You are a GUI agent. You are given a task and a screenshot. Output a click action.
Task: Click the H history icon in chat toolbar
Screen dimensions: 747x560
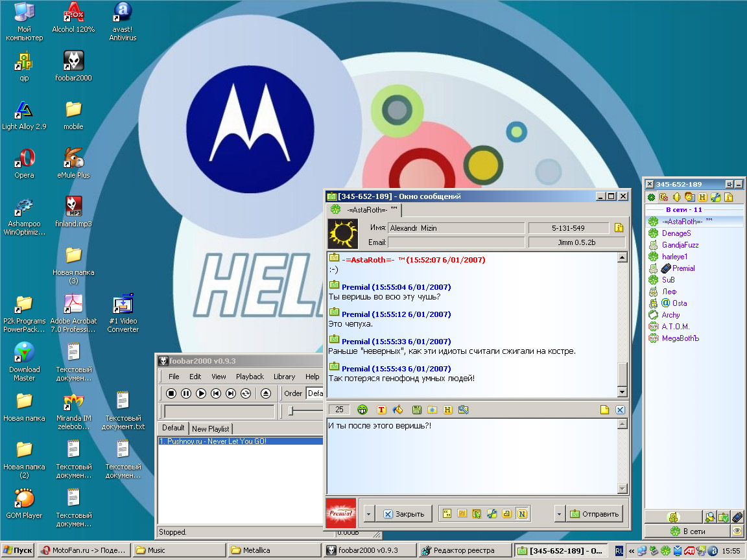447,410
